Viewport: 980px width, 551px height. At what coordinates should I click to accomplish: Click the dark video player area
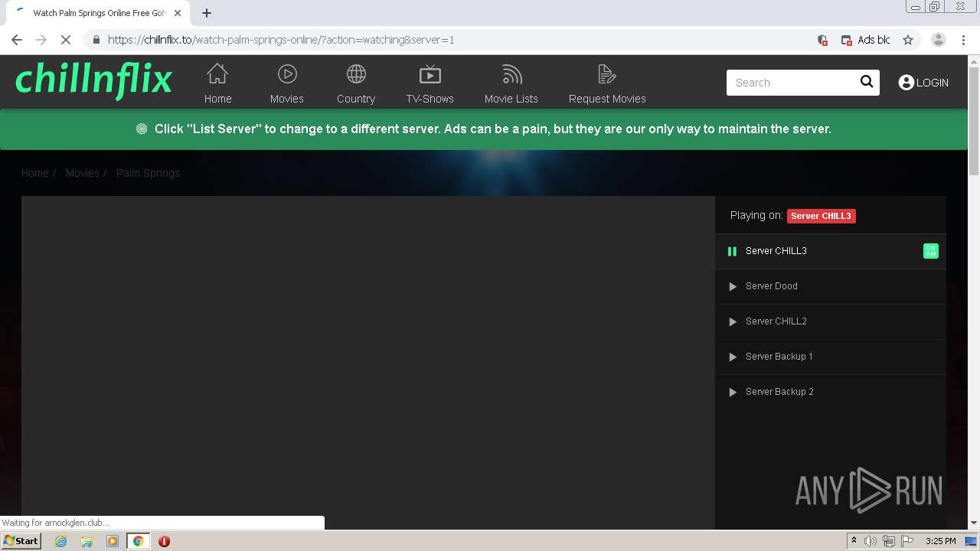click(x=368, y=362)
